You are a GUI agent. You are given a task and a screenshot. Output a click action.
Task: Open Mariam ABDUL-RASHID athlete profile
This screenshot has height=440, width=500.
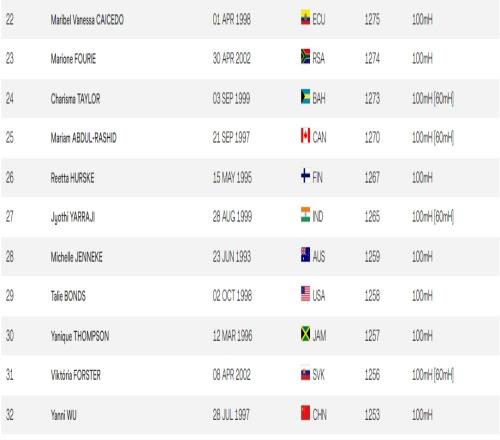(83, 138)
